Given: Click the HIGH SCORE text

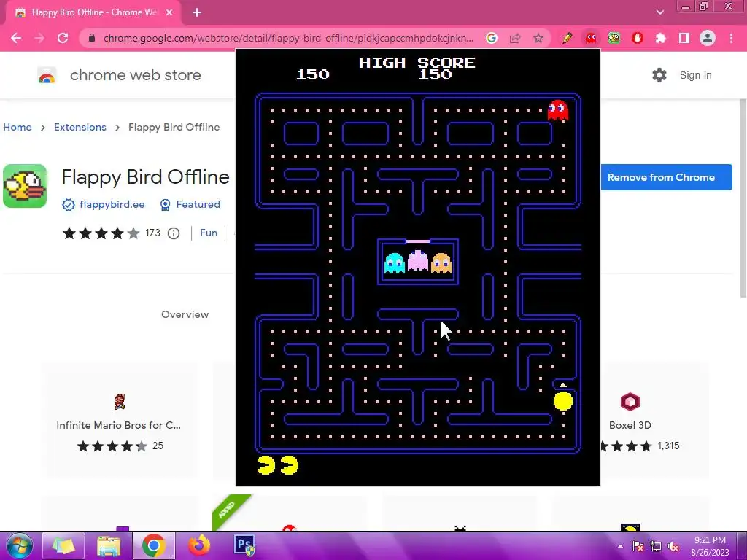Looking at the screenshot, I should [x=417, y=63].
